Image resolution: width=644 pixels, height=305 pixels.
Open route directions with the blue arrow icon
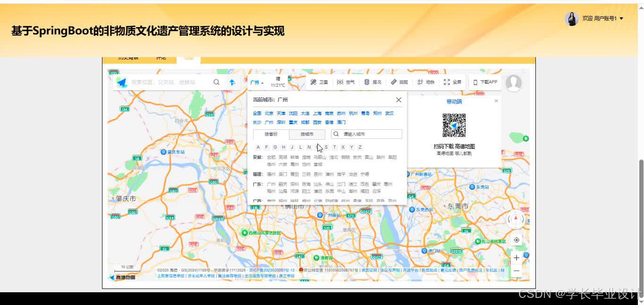(232, 82)
